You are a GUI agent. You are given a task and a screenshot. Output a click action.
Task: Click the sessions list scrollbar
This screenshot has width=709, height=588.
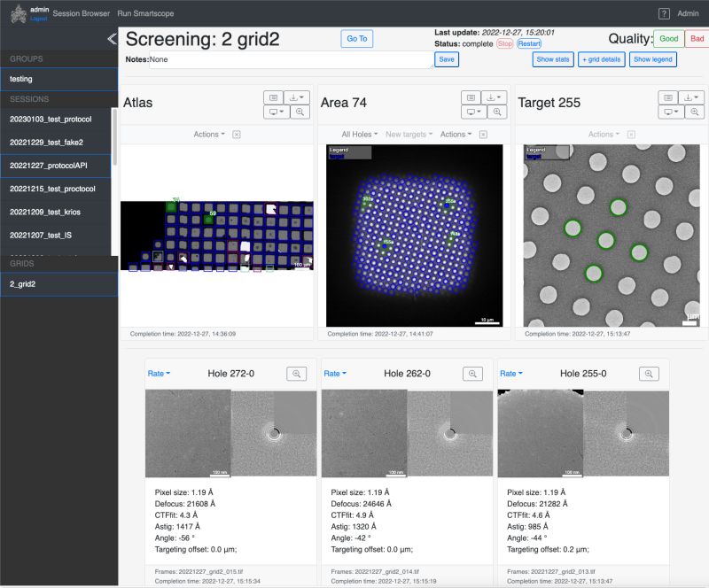click(x=114, y=137)
